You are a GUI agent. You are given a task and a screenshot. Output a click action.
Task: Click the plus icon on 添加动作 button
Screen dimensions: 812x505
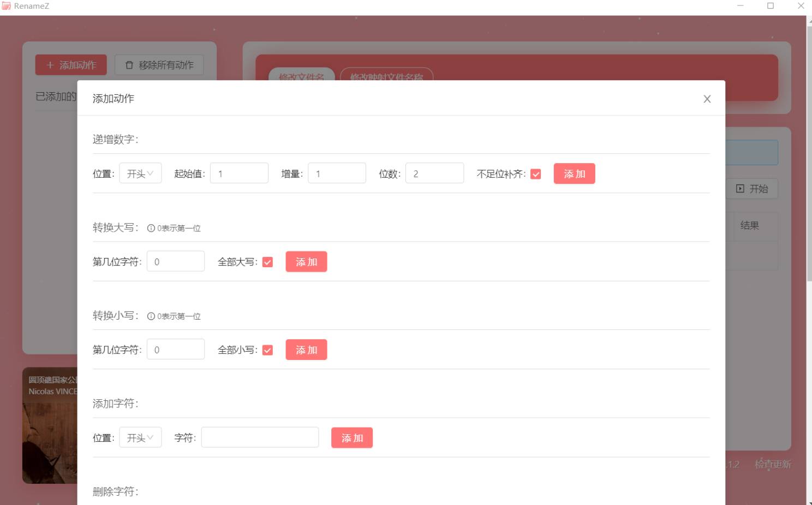(50, 65)
